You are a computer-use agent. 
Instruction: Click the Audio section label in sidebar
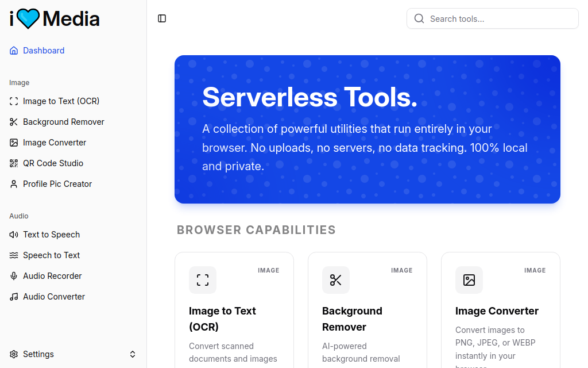pos(19,216)
